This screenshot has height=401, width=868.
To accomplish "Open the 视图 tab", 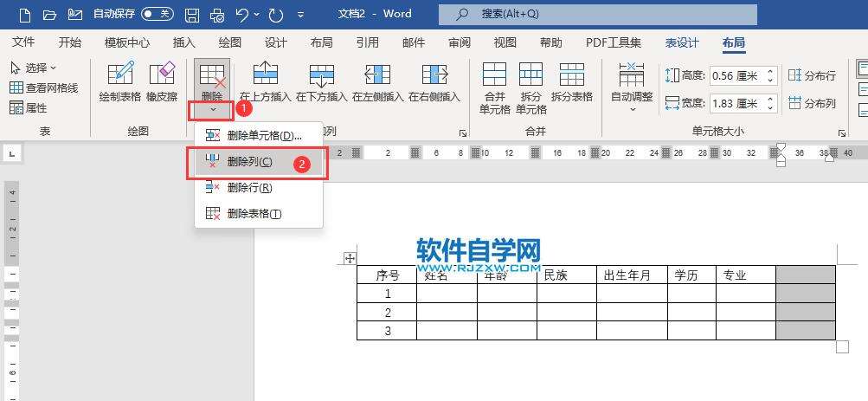I will coord(505,42).
